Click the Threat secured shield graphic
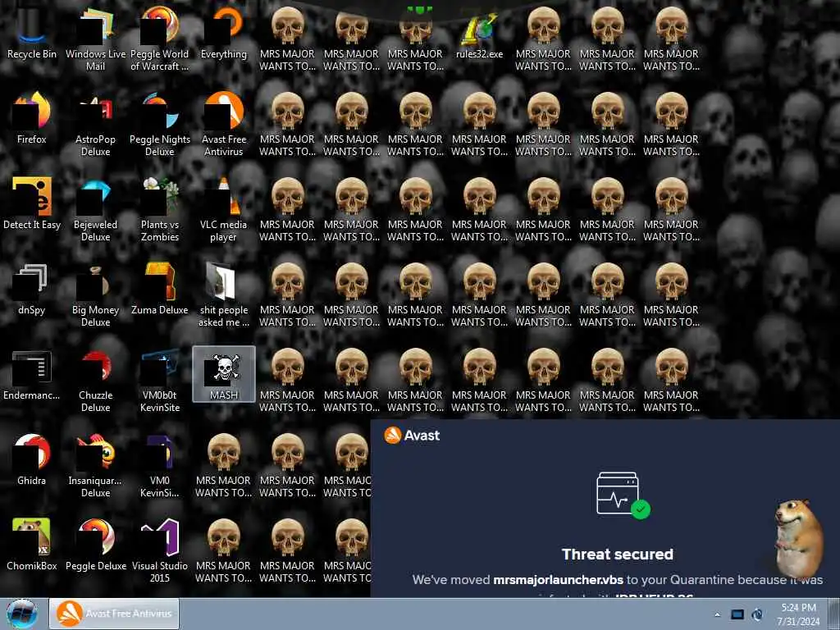 tap(623, 495)
